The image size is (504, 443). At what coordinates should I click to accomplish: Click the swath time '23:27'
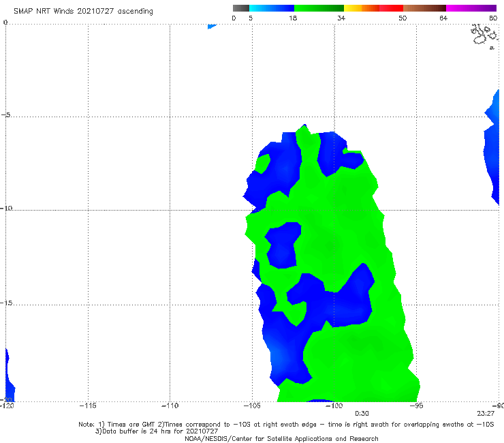click(486, 414)
